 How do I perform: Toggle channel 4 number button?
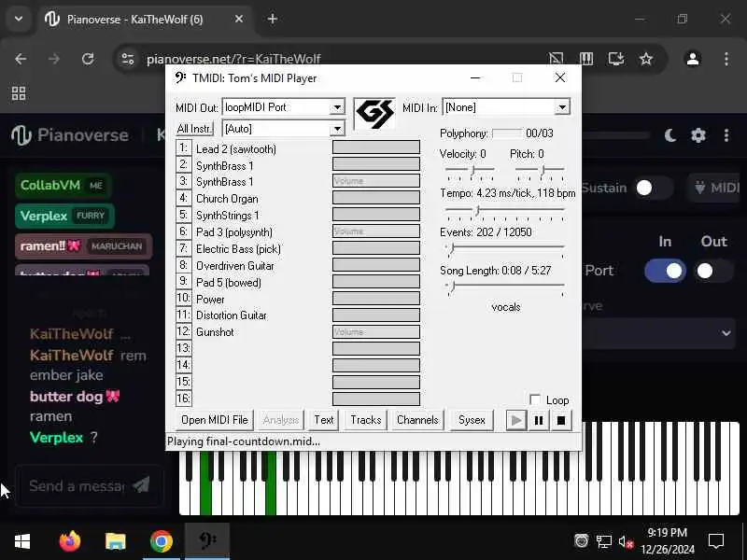coord(183,198)
